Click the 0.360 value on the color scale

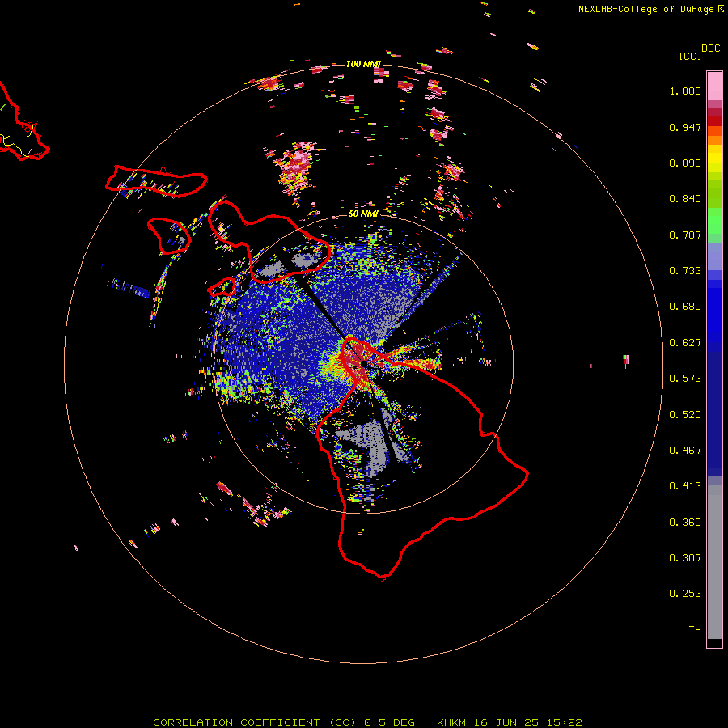685,523
